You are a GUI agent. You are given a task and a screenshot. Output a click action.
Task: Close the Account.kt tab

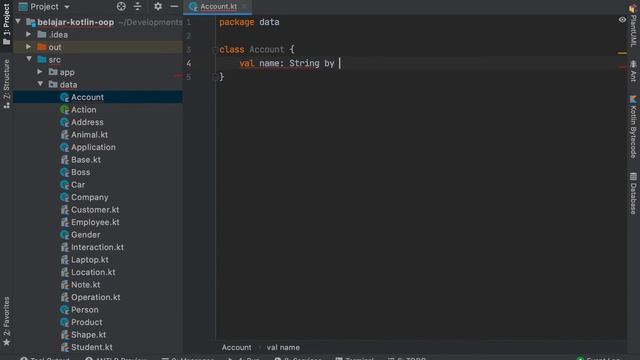point(244,7)
